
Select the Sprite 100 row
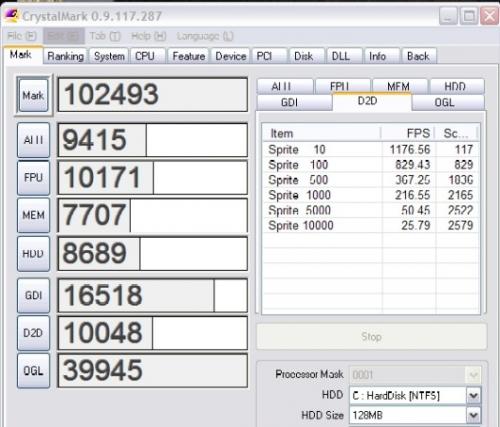pos(371,165)
